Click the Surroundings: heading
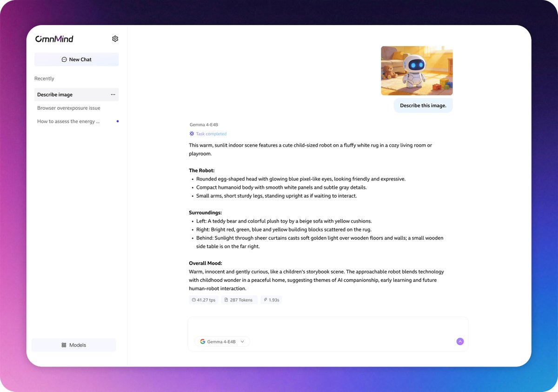The height and width of the screenshot is (392, 558). tap(206, 213)
